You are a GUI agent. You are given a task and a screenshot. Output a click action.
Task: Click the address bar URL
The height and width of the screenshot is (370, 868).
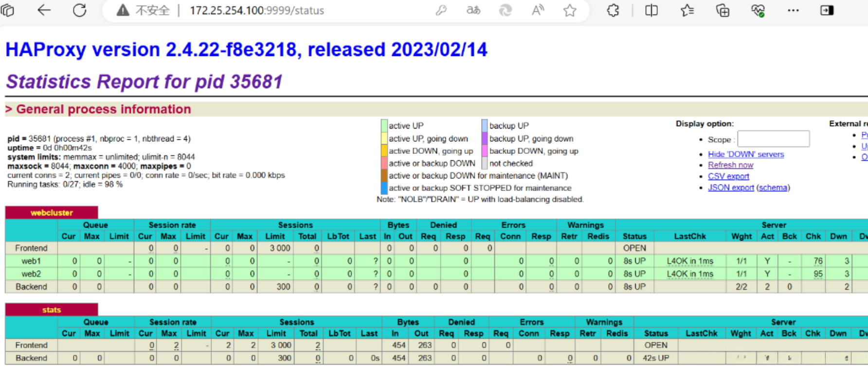pyautogui.click(x=257, y=10)
